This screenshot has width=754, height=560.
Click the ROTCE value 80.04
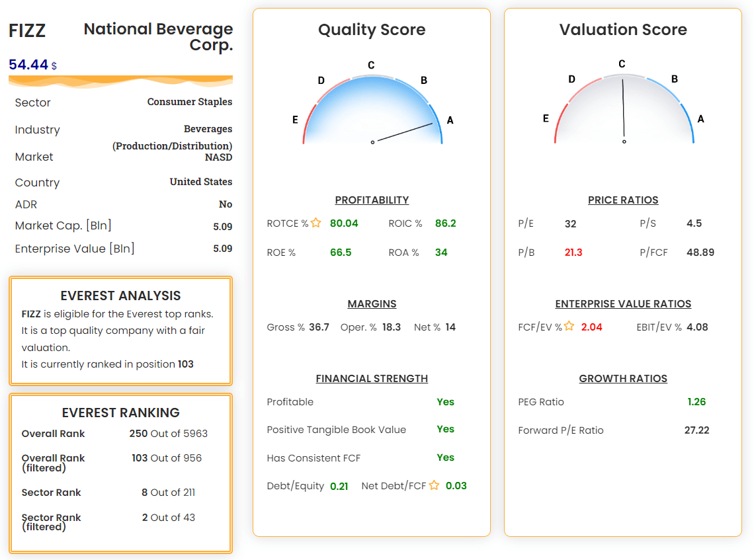point(344,223)
